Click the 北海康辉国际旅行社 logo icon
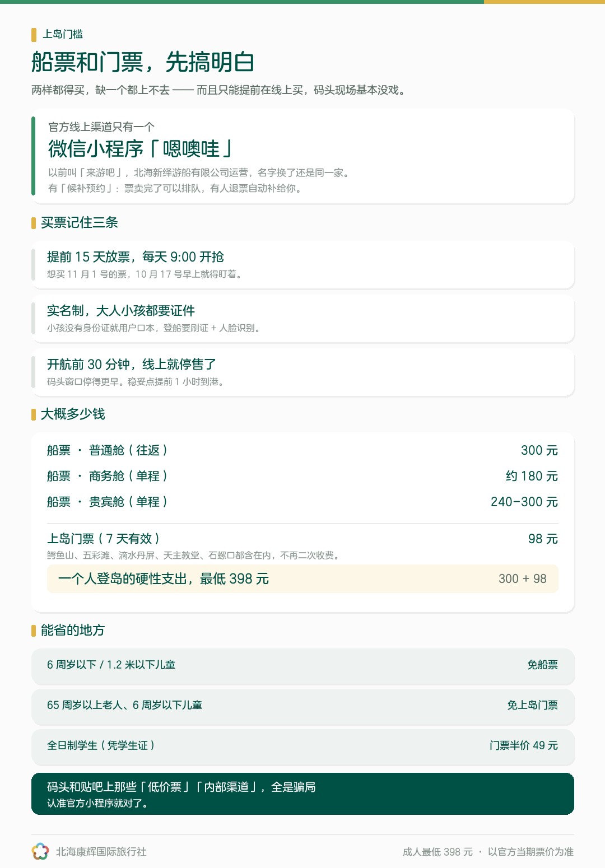The image size is (605, 868). click(40, 852)
